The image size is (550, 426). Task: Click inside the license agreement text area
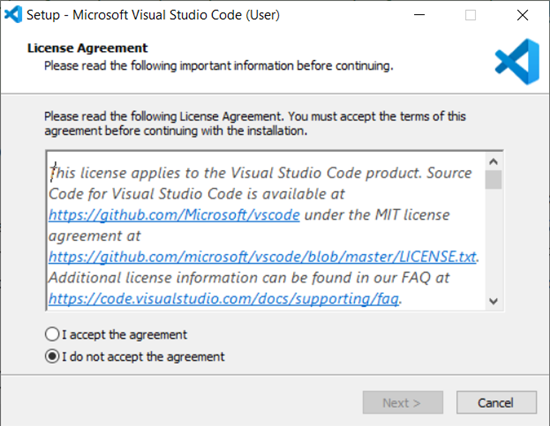(x=267, y=231)
